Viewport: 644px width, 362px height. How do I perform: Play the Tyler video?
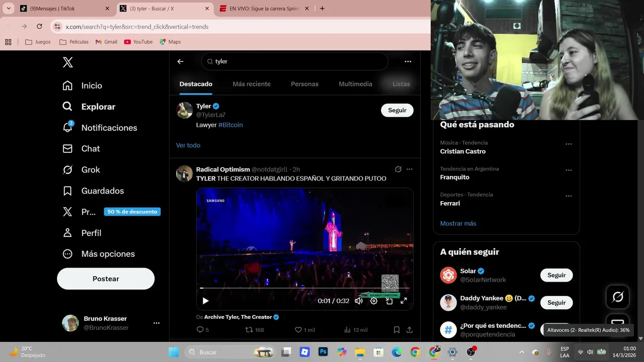point(205,301)
